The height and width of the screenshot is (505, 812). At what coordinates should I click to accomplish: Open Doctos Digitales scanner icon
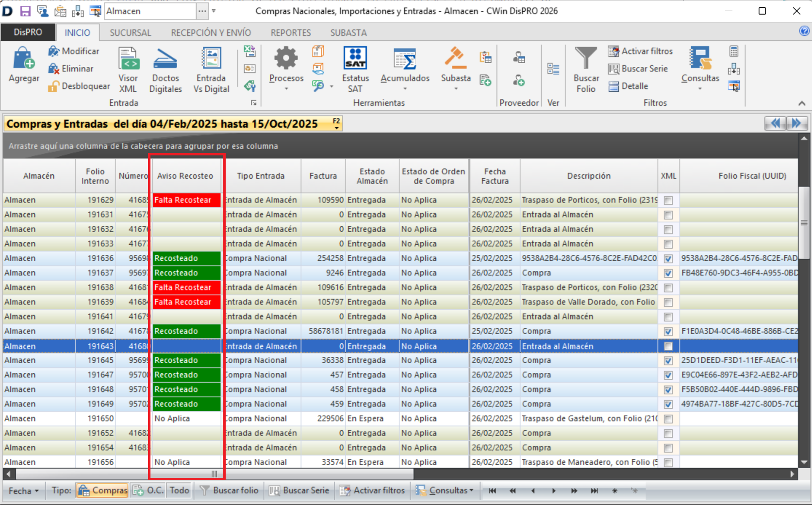(165, 59)
